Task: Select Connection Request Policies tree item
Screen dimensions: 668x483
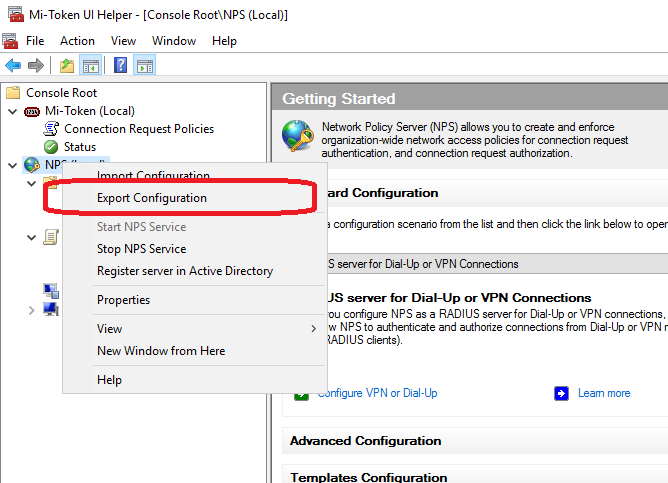Action: [139, 129]
